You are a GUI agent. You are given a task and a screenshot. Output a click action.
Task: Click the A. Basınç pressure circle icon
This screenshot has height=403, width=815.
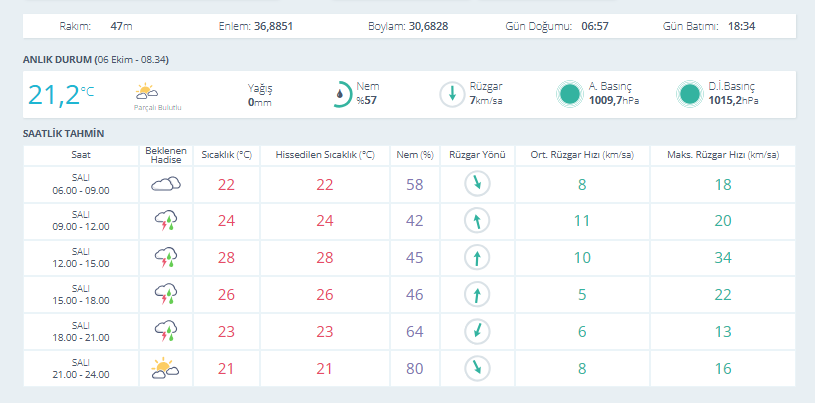click(570, 94)
